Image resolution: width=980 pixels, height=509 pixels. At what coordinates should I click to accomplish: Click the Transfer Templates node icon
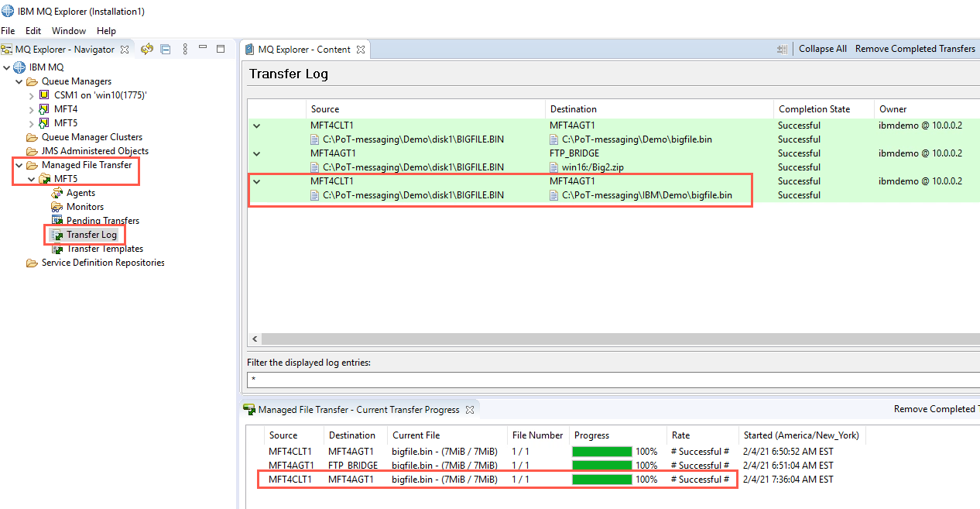[57, 249]
